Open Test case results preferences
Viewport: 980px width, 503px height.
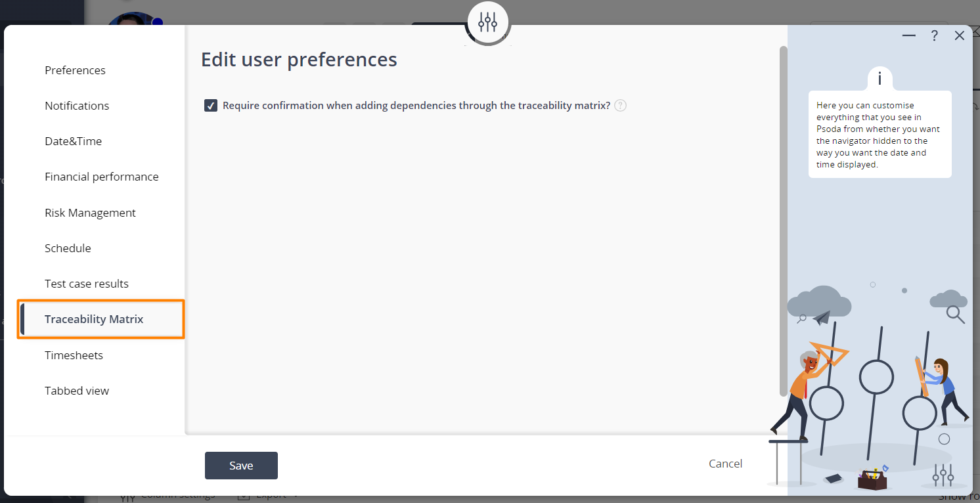(87, 284)
